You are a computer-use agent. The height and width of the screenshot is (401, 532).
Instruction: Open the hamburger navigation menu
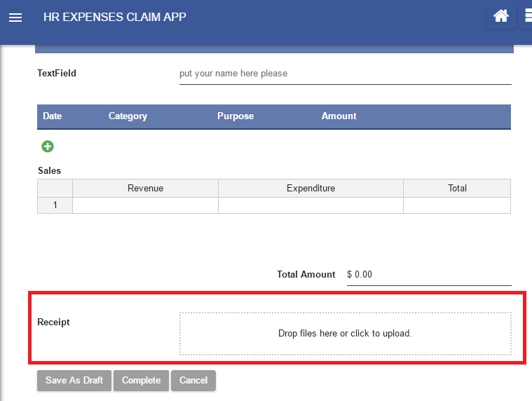point(15,18)
